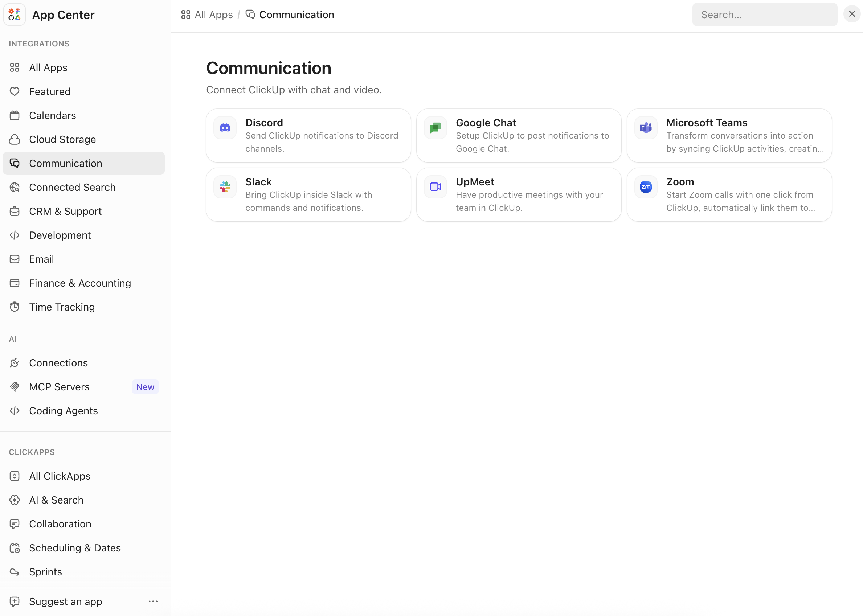Image resolution: width=863 pixels, height=616 pixels.
Task: Click the Development code brackets icon
Action: [x=15, y=235]
